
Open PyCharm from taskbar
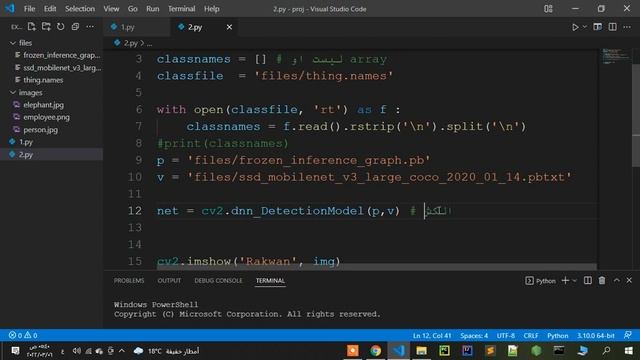[x=444, y=351]
